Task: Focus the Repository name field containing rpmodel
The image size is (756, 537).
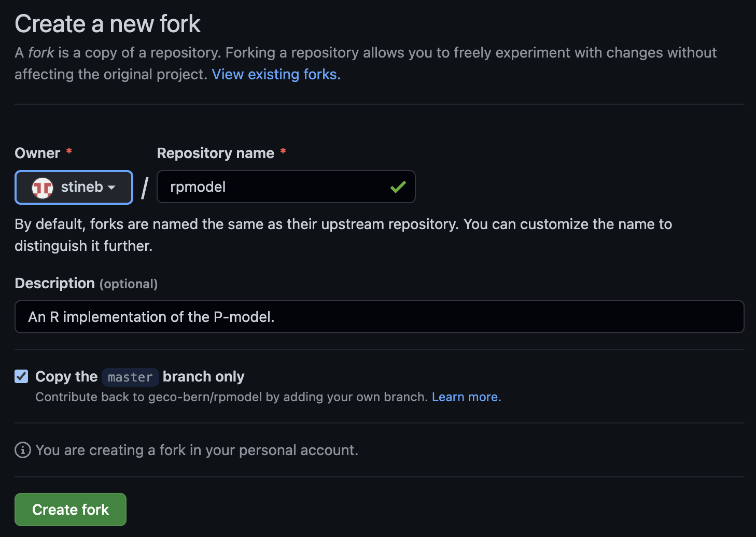Action: (x=275, y=187)
